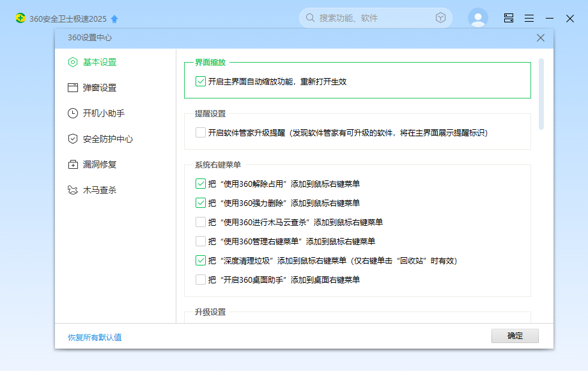The height and width of the screenshot is (371, 588).
Task: Open the cube icon in search bar
Action: (440, 18)
